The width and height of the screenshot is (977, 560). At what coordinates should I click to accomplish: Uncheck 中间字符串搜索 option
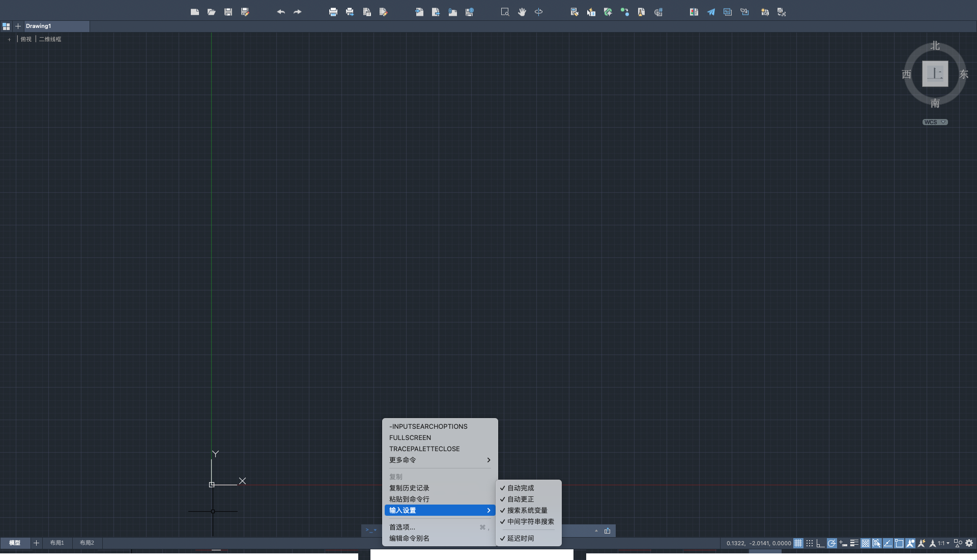click(530, 521)
